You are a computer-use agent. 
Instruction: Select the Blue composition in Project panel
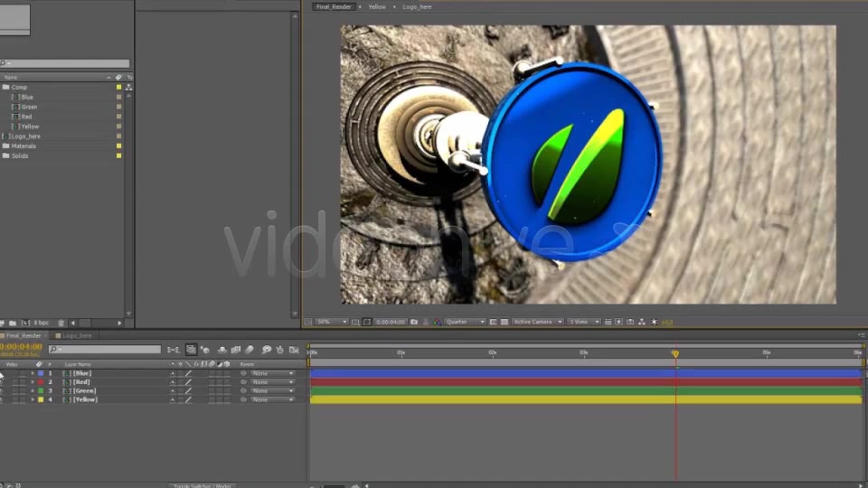tap(24, 97)
